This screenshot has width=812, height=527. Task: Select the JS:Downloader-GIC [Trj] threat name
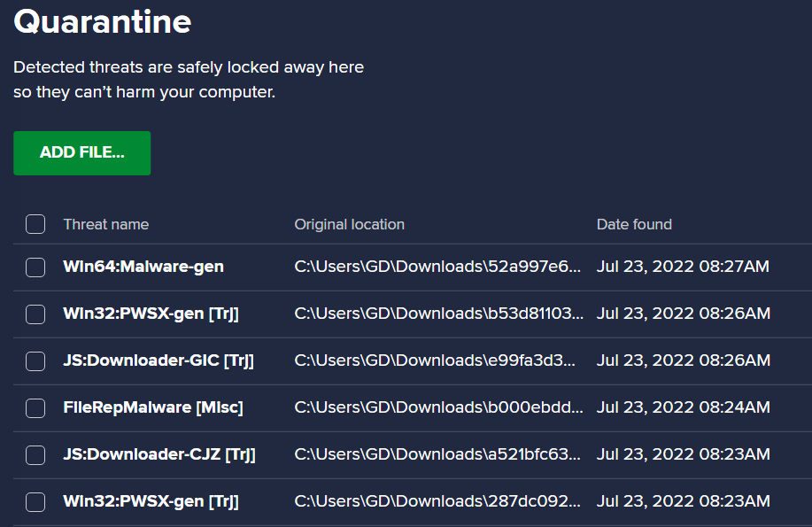coord(159,360)
